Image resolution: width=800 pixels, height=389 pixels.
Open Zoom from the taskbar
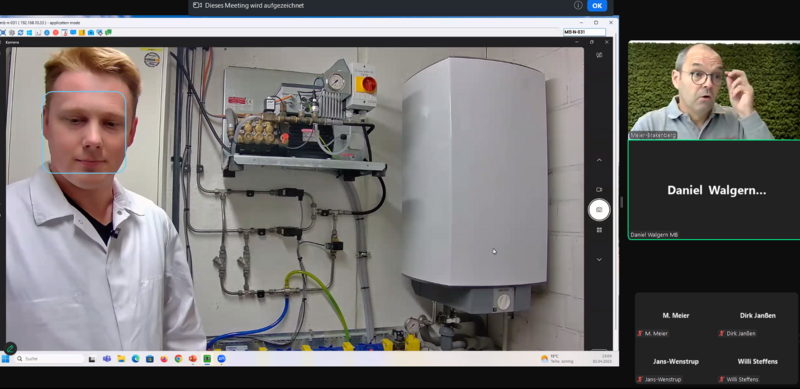(221, 359)
